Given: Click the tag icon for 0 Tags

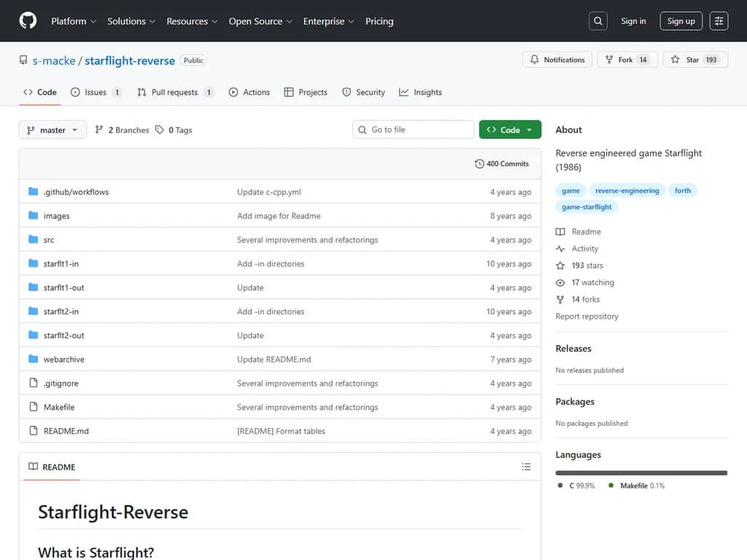Looking at the screenshot, I should pyautogui.click(x=160, y=130).
